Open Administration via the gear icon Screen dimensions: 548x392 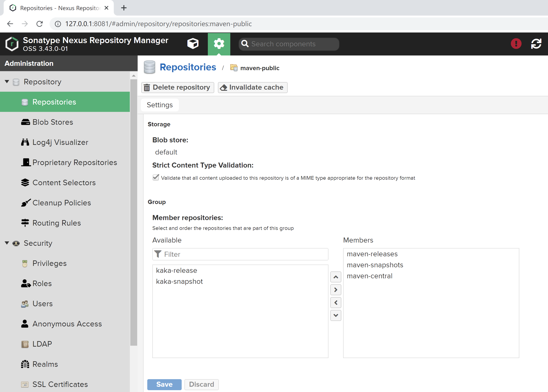(219, 44)
